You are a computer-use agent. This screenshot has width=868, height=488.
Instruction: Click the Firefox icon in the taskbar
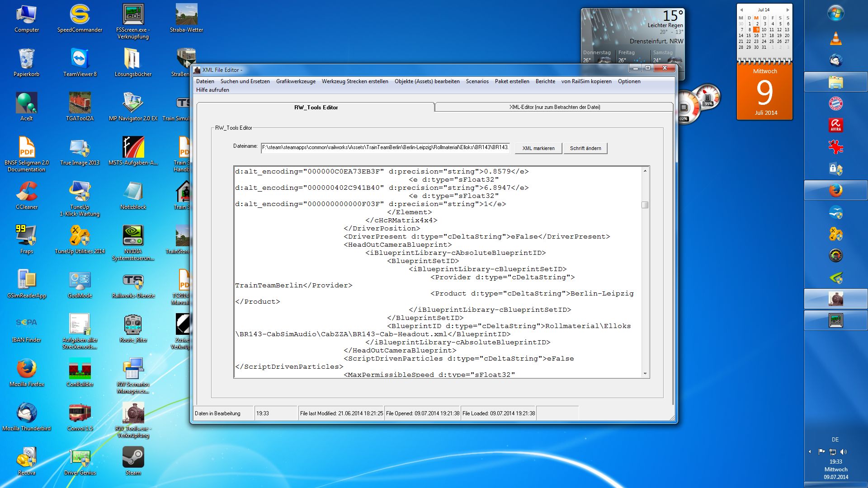(x=835, y=190)
